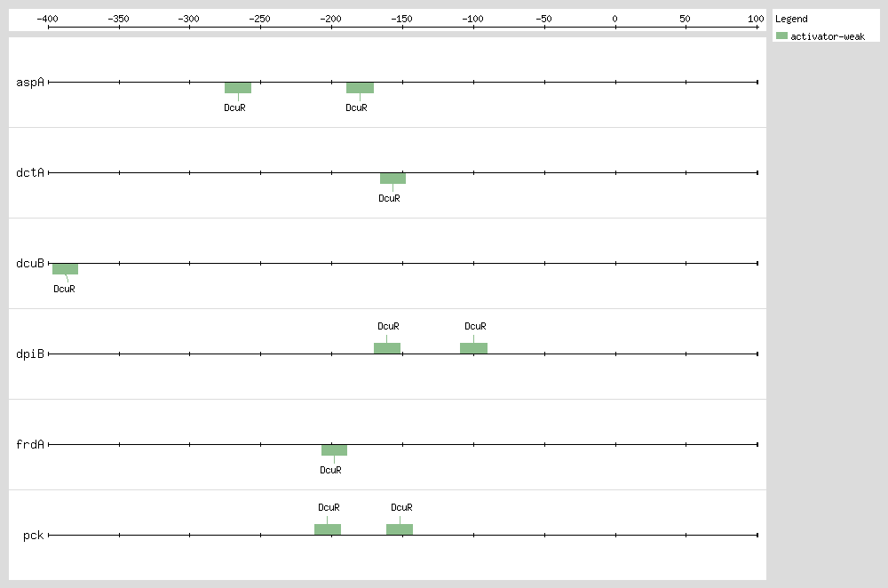
Task: Click aspA DcuR binding site near -265
Action: click(238, 88)
